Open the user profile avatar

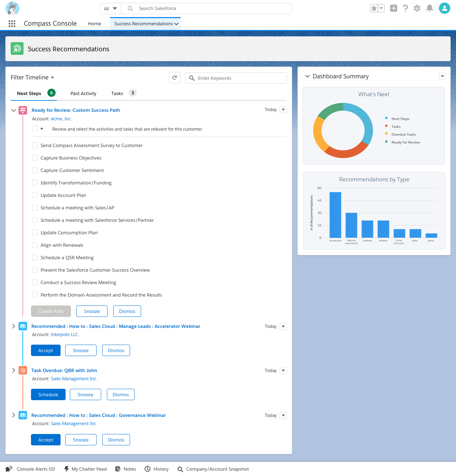click(x=445, y=8)
